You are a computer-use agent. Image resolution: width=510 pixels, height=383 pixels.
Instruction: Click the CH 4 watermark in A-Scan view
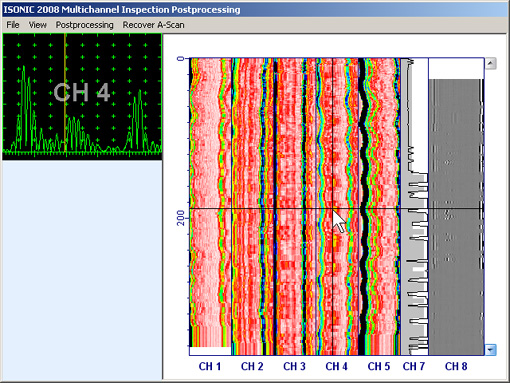pyautogui.click(x=82, y=92)
